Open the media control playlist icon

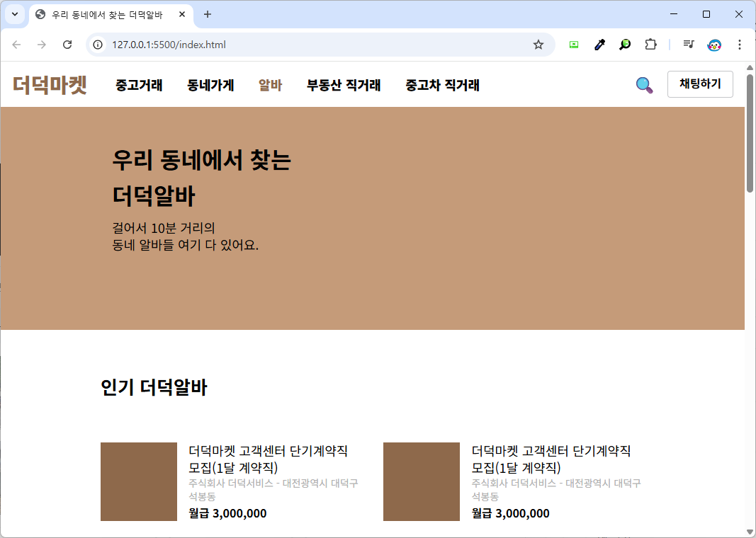[x=689, y=45]
